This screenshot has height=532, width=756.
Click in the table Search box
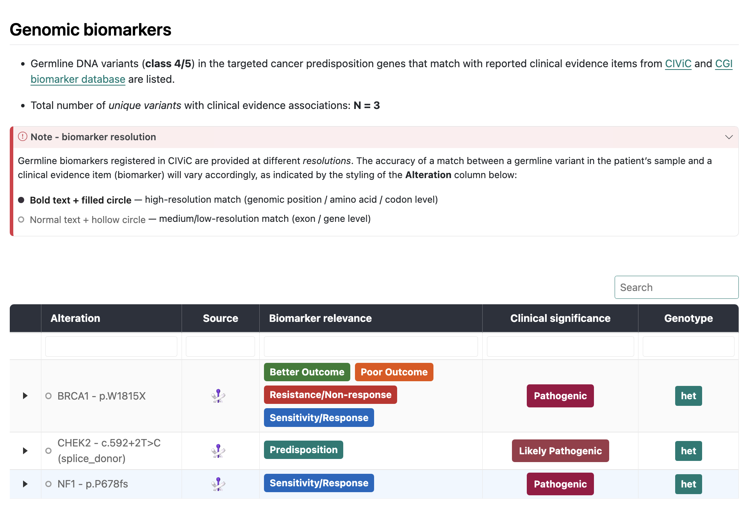[676, 287]
